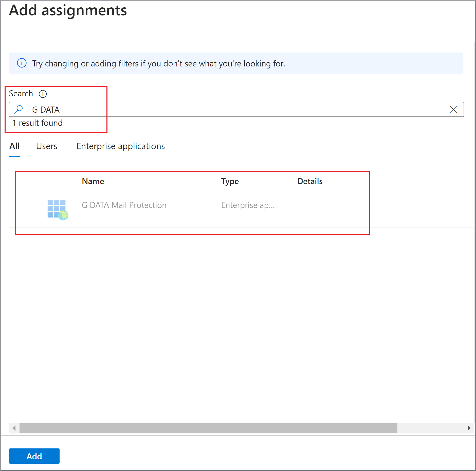Open the Enterprise applications tab
This screenshot has width=476, height=471.
tap(121, 146)
